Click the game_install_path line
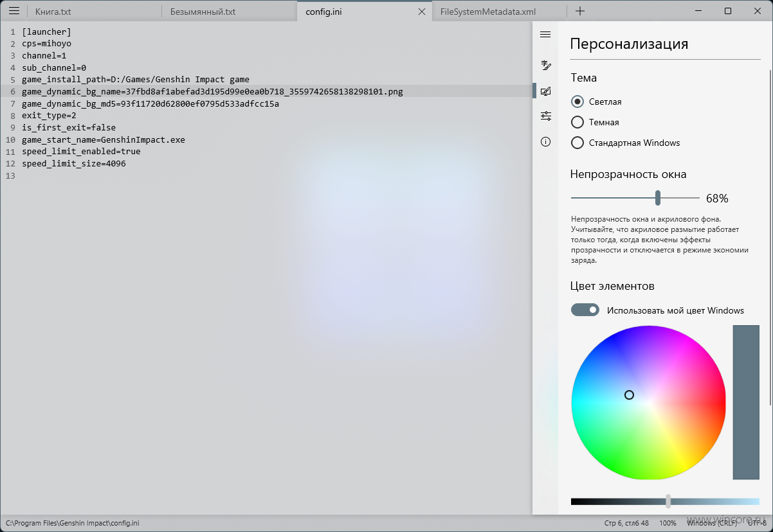Image resolution: width=773 pixels, height=532 pixels. point(136,80)
